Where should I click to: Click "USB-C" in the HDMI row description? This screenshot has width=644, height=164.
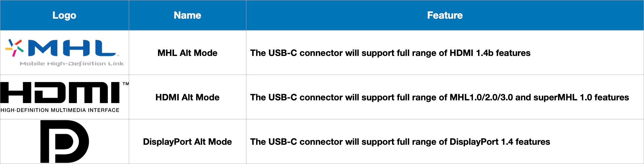[282, 97]
